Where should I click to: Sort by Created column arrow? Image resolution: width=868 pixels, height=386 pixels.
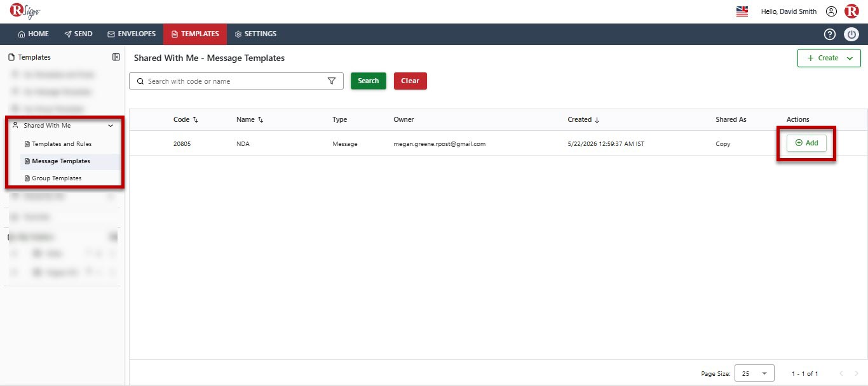tap(597, 119)
